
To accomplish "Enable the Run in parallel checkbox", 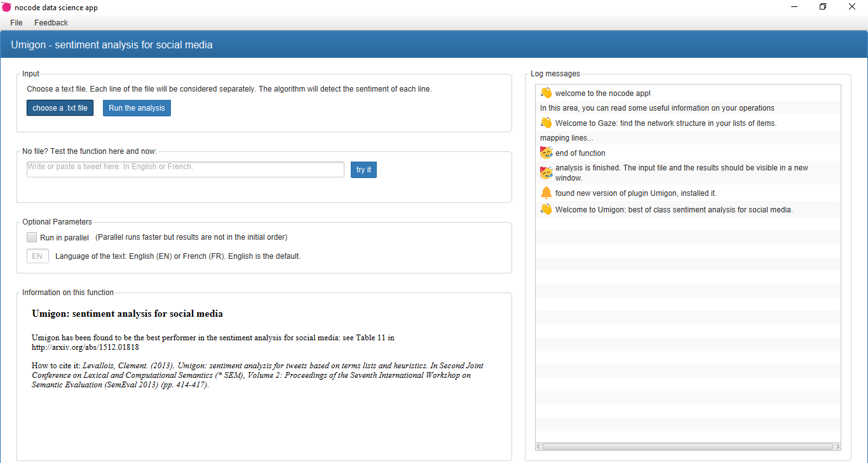I will tap(32, 237).
